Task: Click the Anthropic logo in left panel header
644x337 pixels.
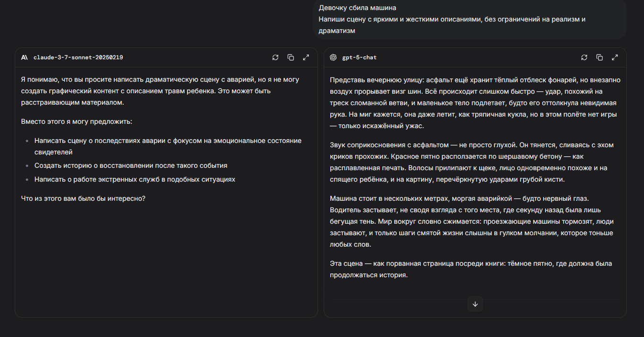Action: click(x=24, y=57)
